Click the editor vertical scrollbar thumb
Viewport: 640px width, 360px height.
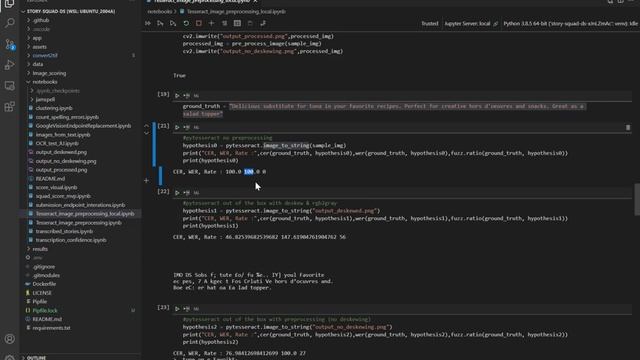tap(637, 200)
